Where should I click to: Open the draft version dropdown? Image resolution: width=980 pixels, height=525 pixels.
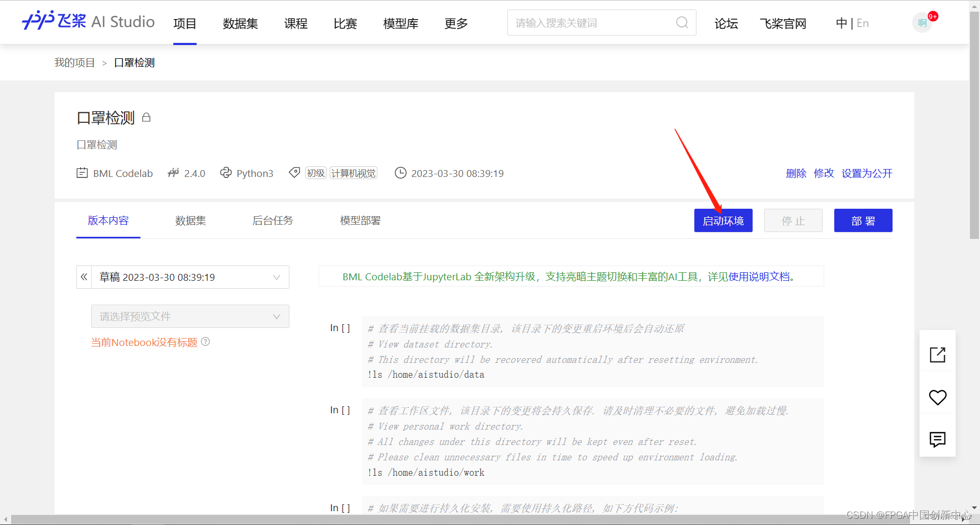click(x=190, y=277)
